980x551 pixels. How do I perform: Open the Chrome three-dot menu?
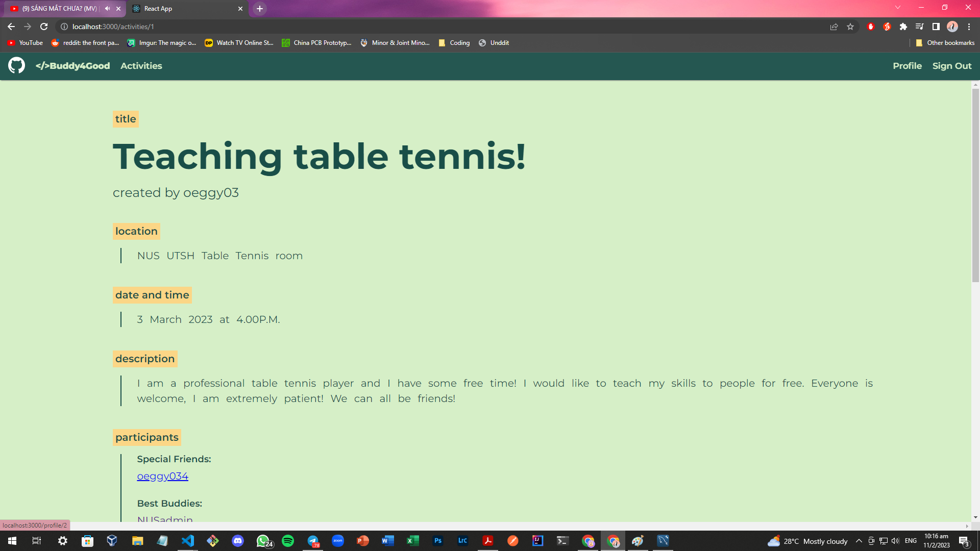pyautogui.click(x=969, y=27)
